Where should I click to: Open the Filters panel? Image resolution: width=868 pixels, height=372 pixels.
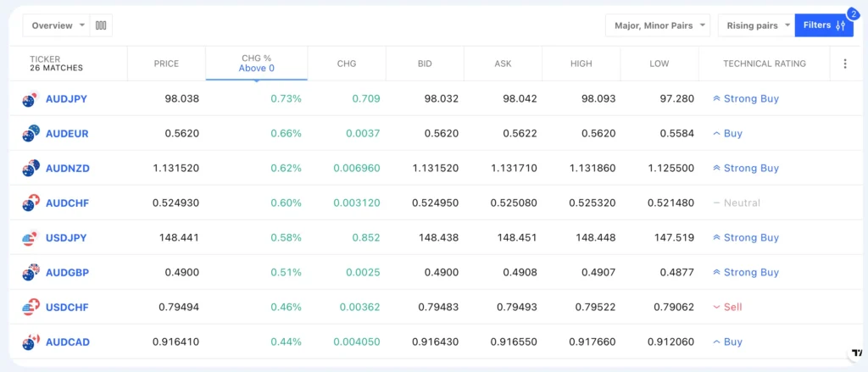[824, 25]
